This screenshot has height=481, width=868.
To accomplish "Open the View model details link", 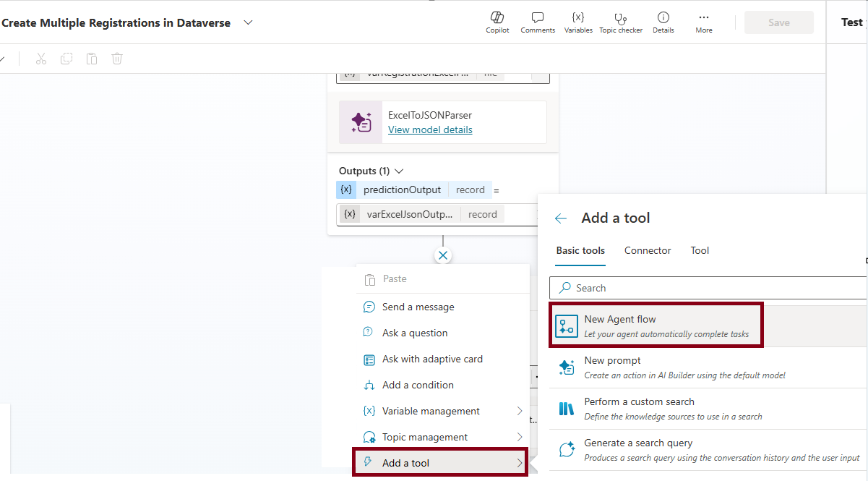I will coord(430,130).
